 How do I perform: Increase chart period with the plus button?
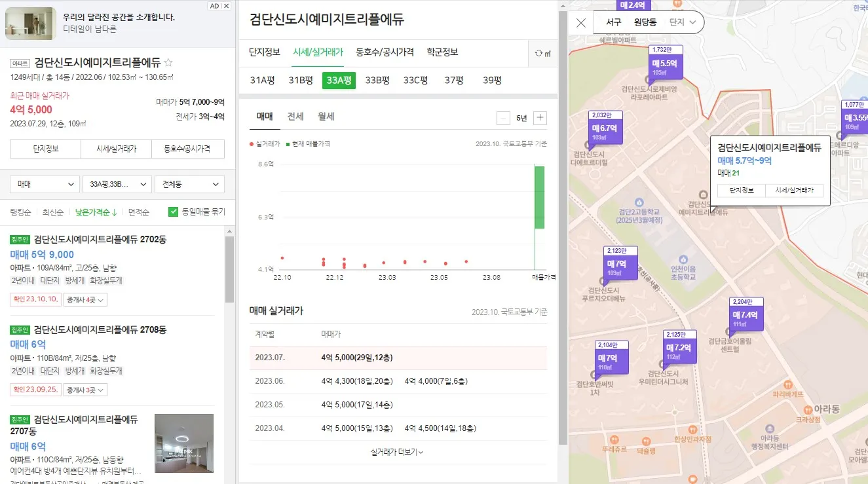click(540, 118)
